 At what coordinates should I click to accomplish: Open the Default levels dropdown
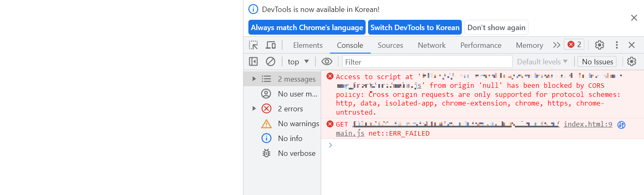coord(542,61)
